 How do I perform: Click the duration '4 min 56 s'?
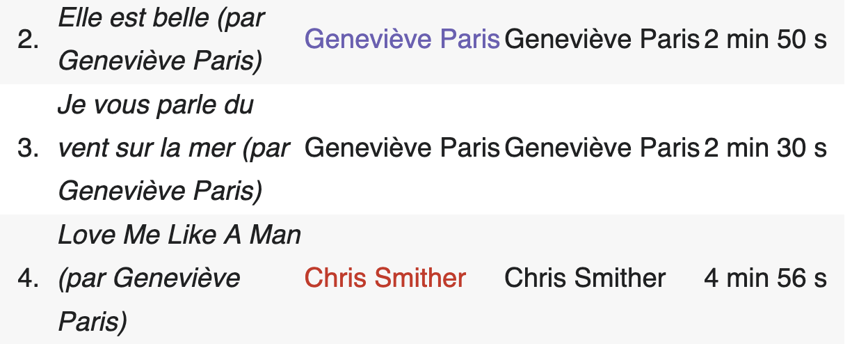765,279
